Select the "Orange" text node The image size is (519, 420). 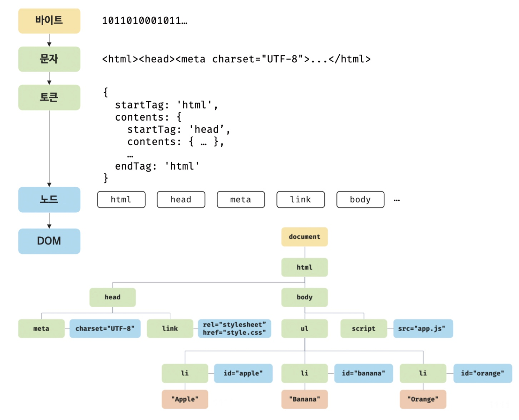[x=423, y=399]
